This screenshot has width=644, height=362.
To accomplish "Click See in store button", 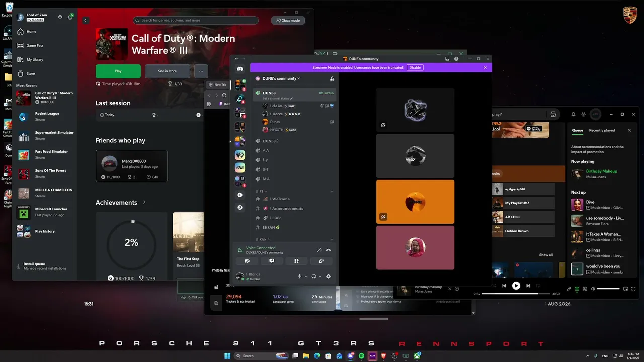I will pos(168,71).
